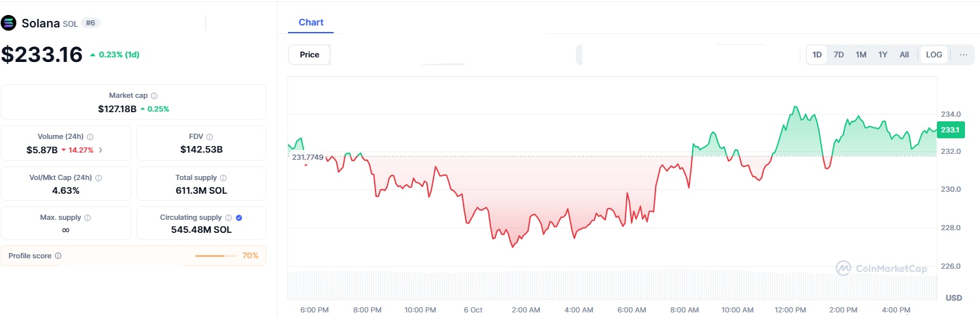Open the three-dots chart options menu
Image resolution: width=980 pixels, height=332 pixels.
coord(964,55)
